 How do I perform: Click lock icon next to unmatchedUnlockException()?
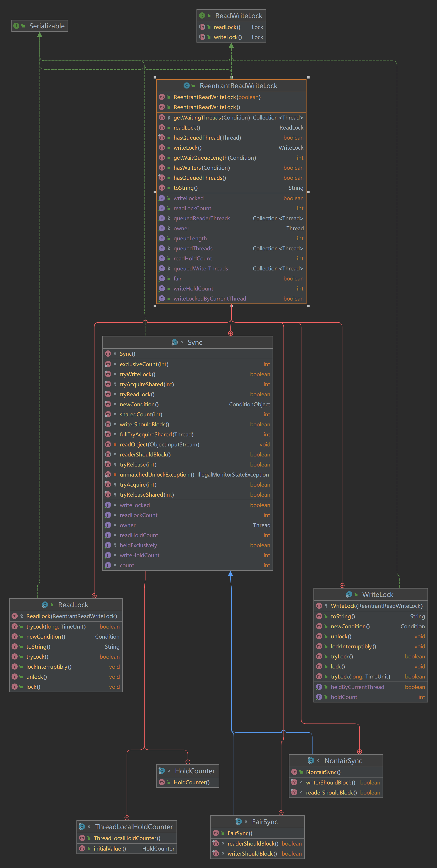pyautogui.click(x=115, y=474)
